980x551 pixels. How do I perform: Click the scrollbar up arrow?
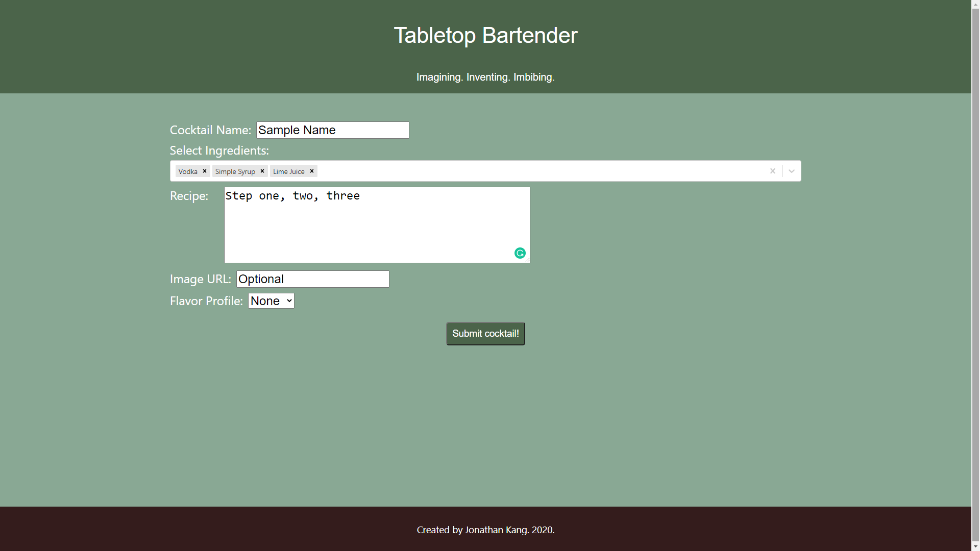tap(975, 4)
